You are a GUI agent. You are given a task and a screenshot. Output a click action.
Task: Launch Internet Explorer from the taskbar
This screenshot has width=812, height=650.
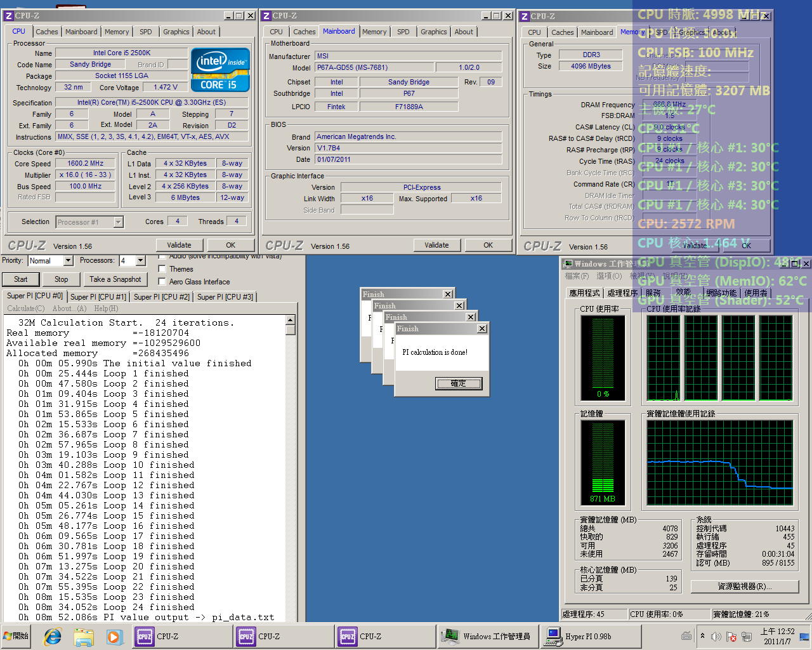pos(53,636)
